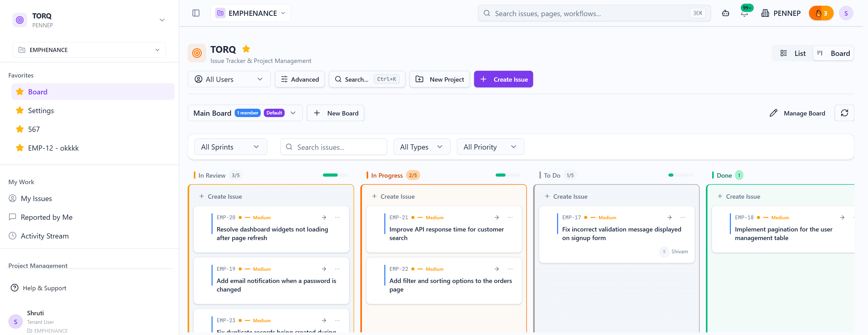Open the AI assistant bot icon
This screenshot has width=868, height=335.
coord(725,13)
